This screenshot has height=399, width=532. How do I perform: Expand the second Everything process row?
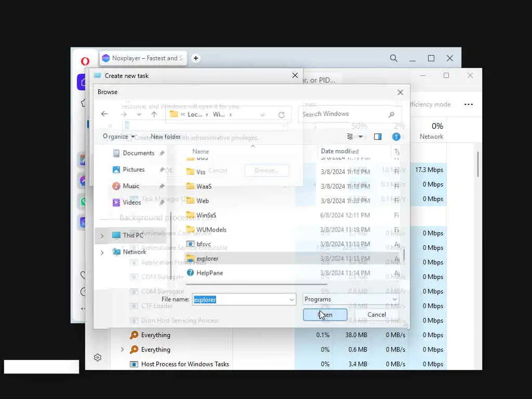[x=123, y=350]
